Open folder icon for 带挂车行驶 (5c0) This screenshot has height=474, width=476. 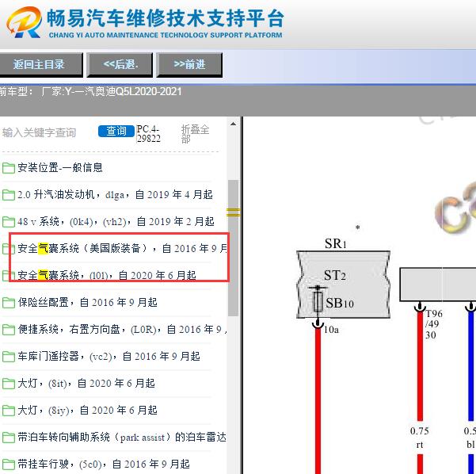8,464
